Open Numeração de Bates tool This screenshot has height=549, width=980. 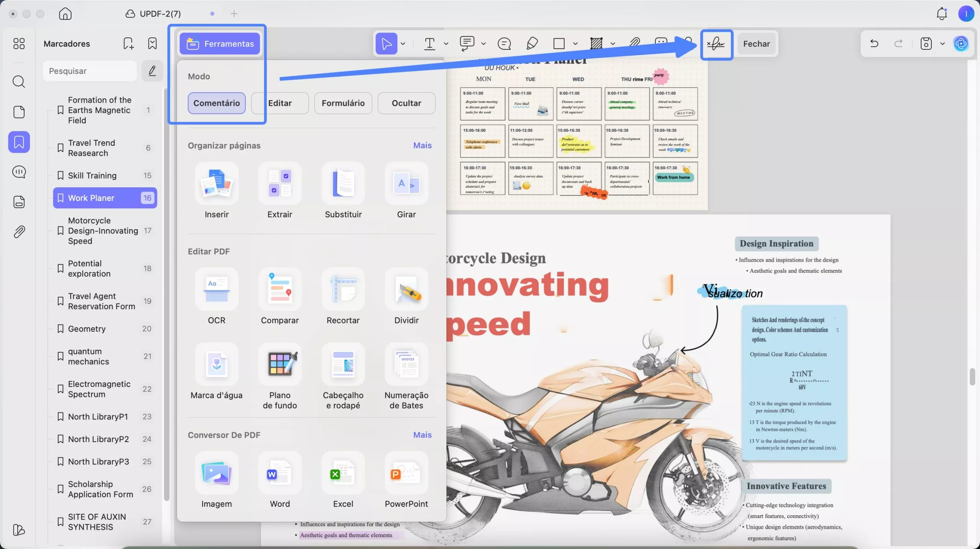[x=407, y=377]
